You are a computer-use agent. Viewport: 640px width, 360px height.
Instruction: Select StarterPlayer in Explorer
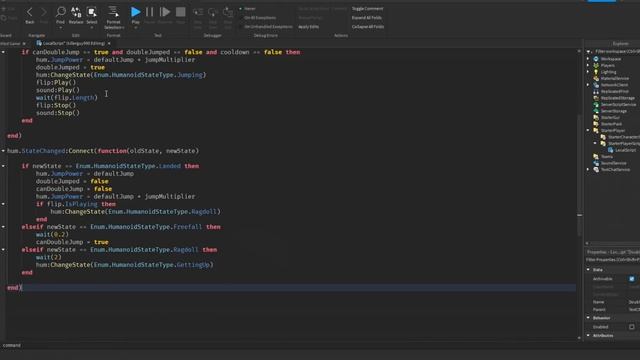coord(613,131)
